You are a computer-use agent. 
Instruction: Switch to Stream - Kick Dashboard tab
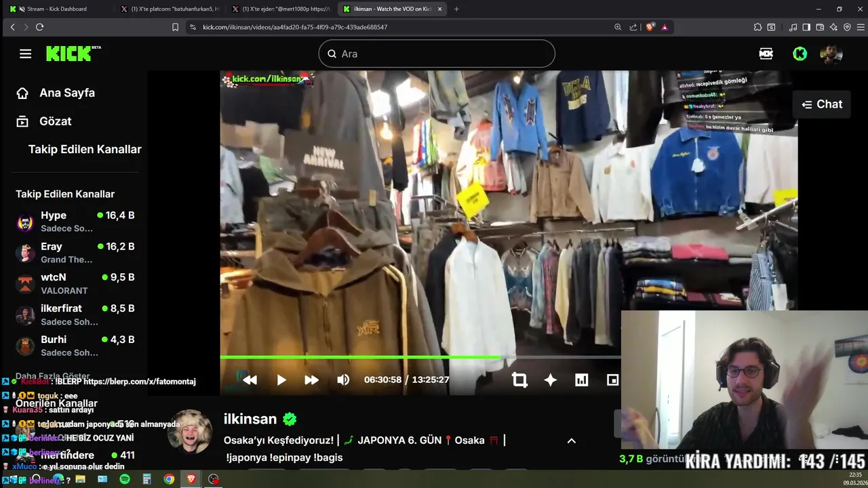[57, 9]
